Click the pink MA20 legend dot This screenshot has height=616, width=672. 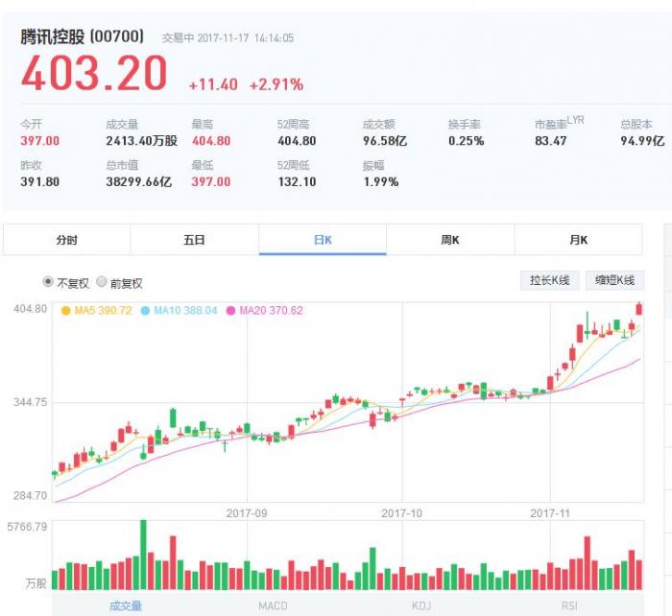[x=230, y=311]
